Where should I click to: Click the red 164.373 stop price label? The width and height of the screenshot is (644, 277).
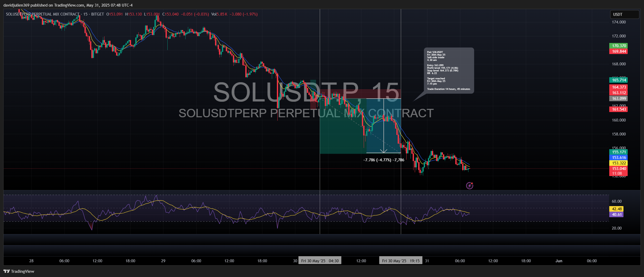[618, 87]
